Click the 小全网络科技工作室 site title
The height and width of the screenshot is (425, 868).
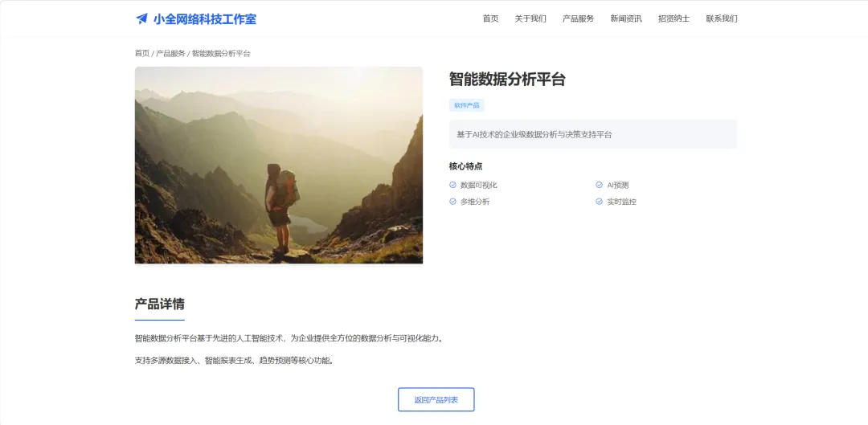(x=205, y=18)
